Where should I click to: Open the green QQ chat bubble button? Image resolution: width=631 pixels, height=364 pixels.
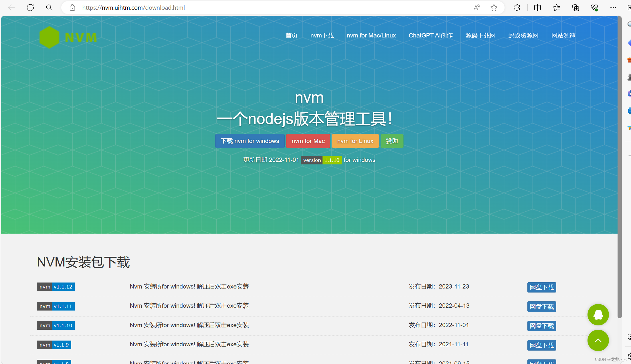(598, 315)
